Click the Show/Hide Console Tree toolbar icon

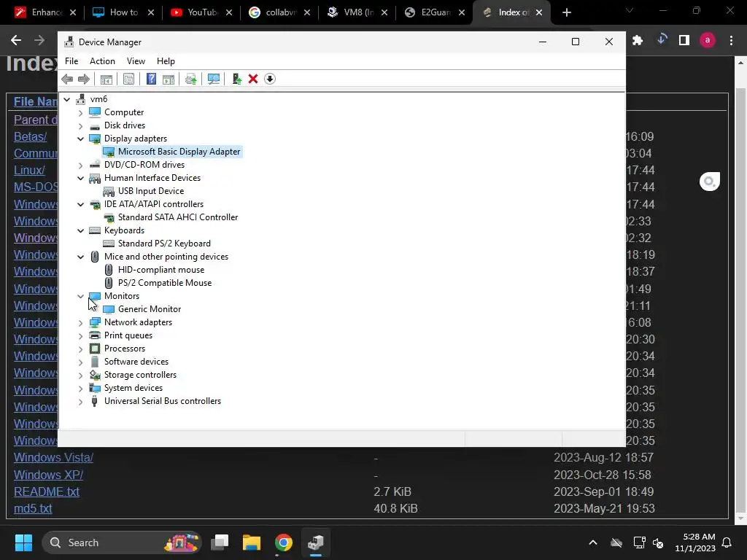pyautogui.click(x=107, y=79)
